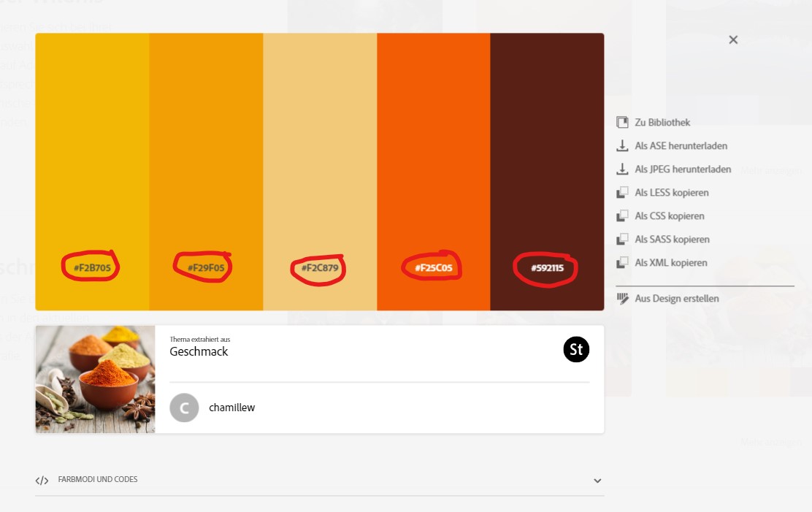Choose Aus Design erstellen
This screenshot has width=812, height=512.
click(x=677, y=299)
